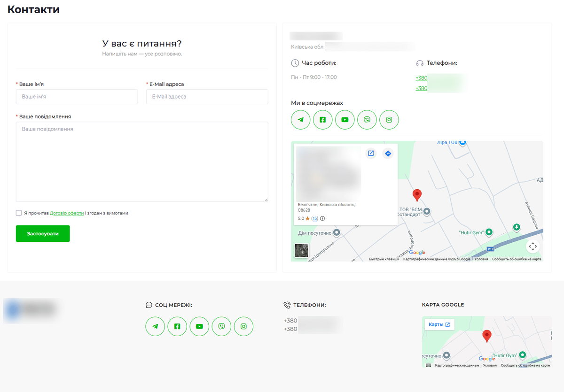Click the blurred place photo in map card
Viewport: 564px width, 392px height.
329,174
